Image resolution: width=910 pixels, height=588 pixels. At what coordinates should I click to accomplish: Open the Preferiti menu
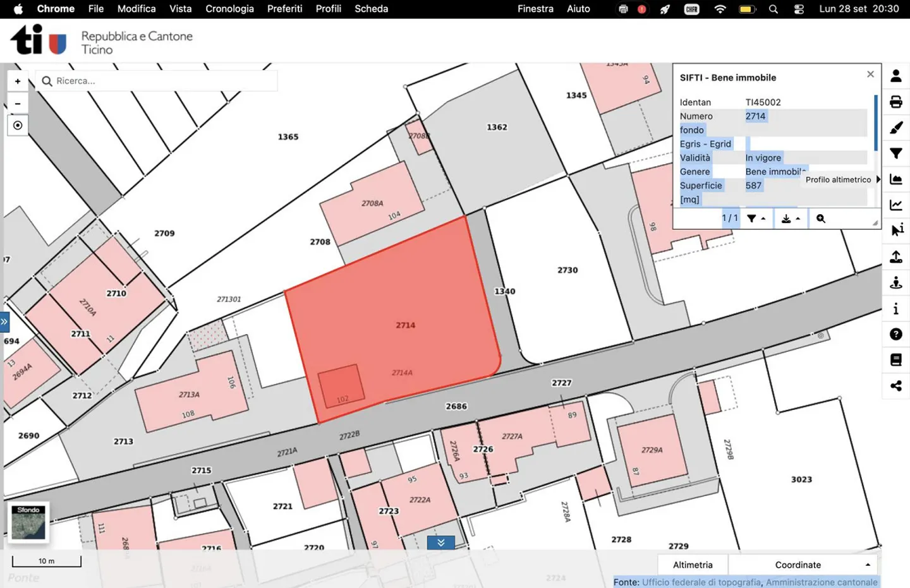tap(284, 9)
